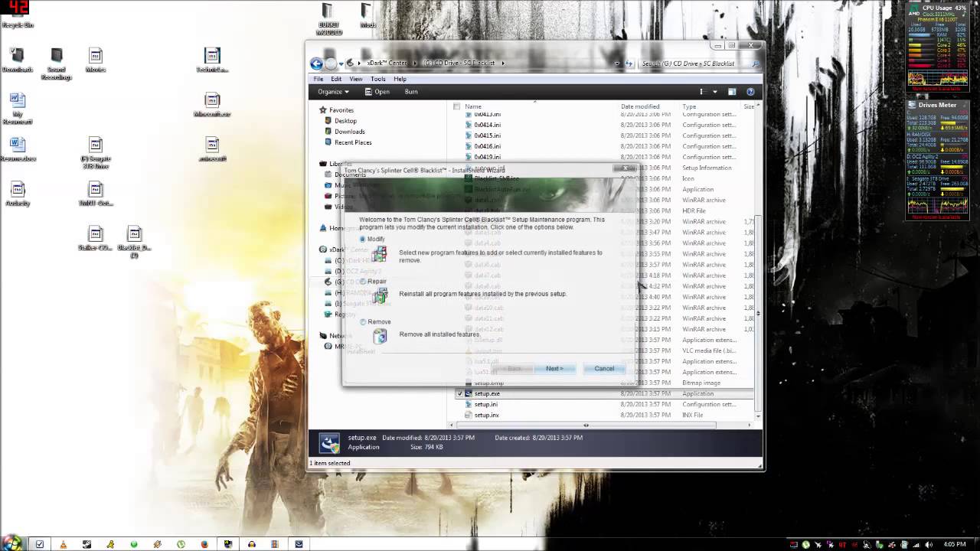This screenshot has height=551, width=980.
Task: Select the 0x0416.ini file
Action: click(x=487, y=146)
